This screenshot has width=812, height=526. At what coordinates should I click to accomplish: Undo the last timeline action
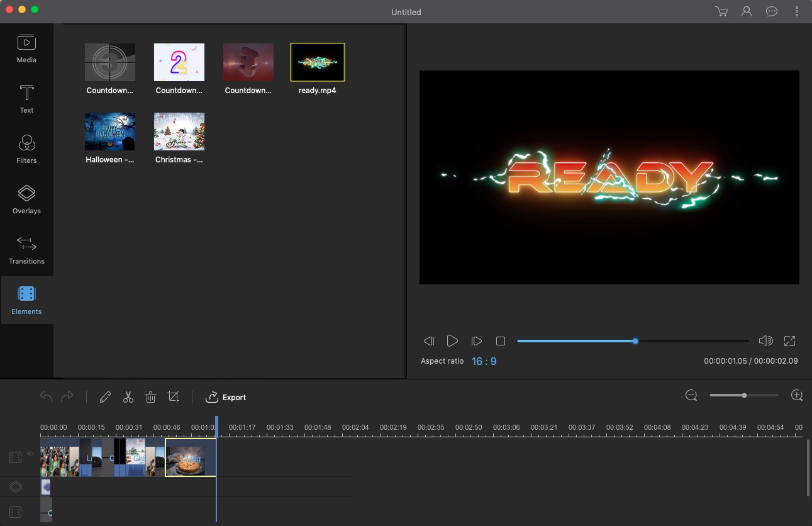46,397
